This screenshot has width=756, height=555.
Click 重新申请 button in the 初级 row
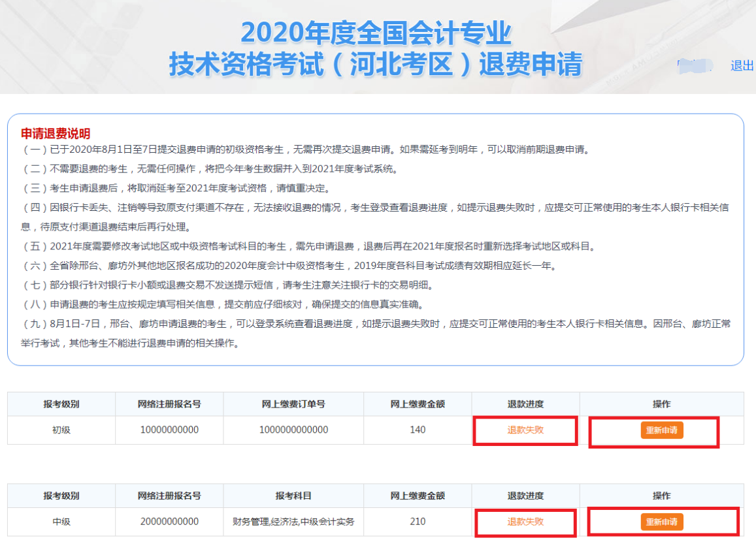[x=661, y=430]
